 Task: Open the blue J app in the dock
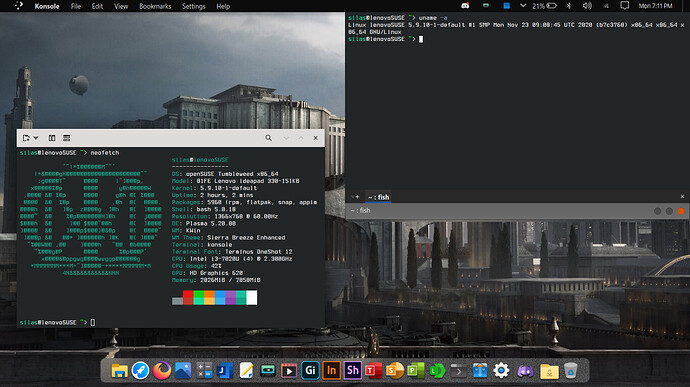click(225, 371)
